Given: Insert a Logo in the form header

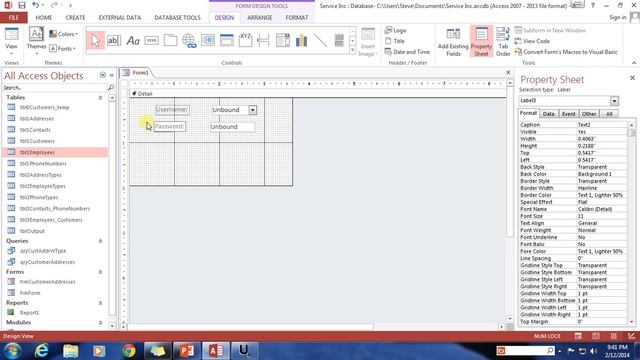Looking at the screenshot, I should [396, 30].
